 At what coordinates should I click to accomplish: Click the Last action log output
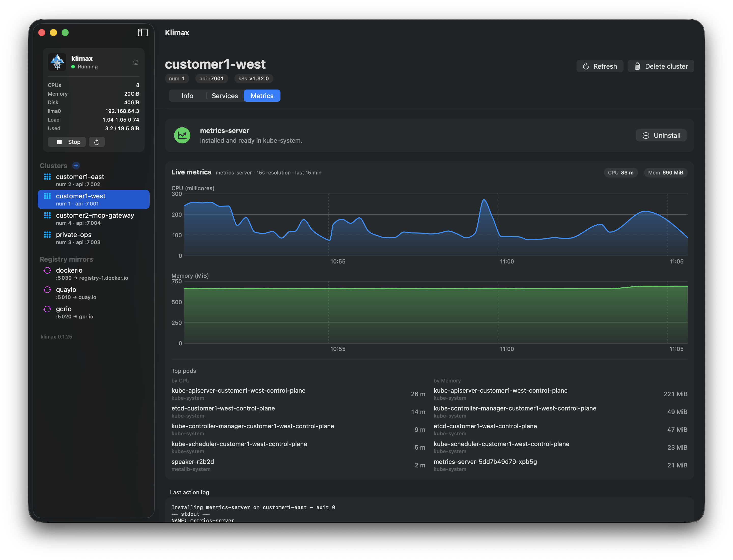point(429,510)
